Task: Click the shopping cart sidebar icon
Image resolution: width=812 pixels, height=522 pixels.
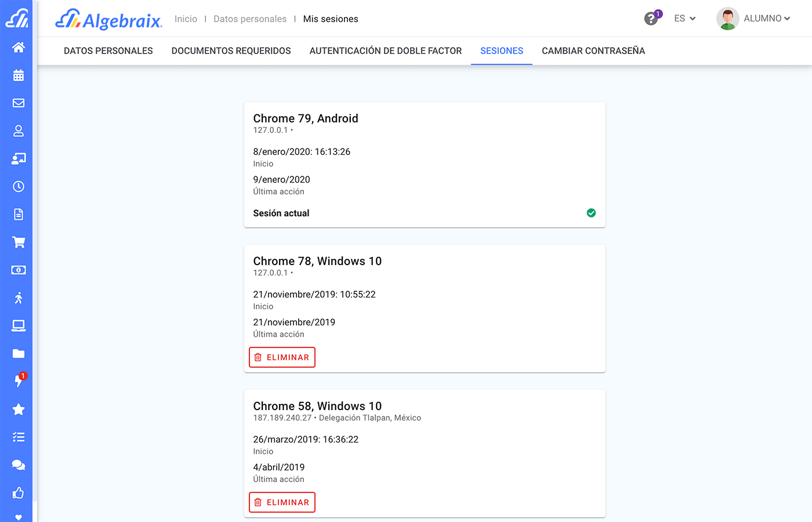Action: point(19,242)
